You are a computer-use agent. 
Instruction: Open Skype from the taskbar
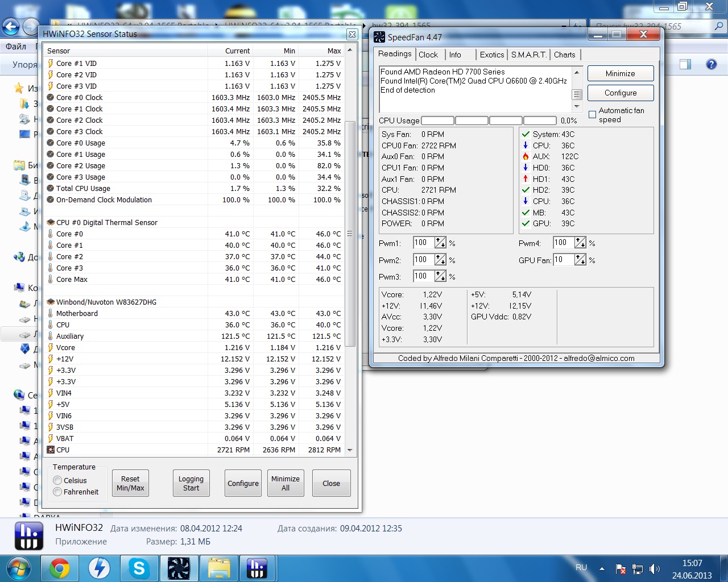[x=139, y=568]
